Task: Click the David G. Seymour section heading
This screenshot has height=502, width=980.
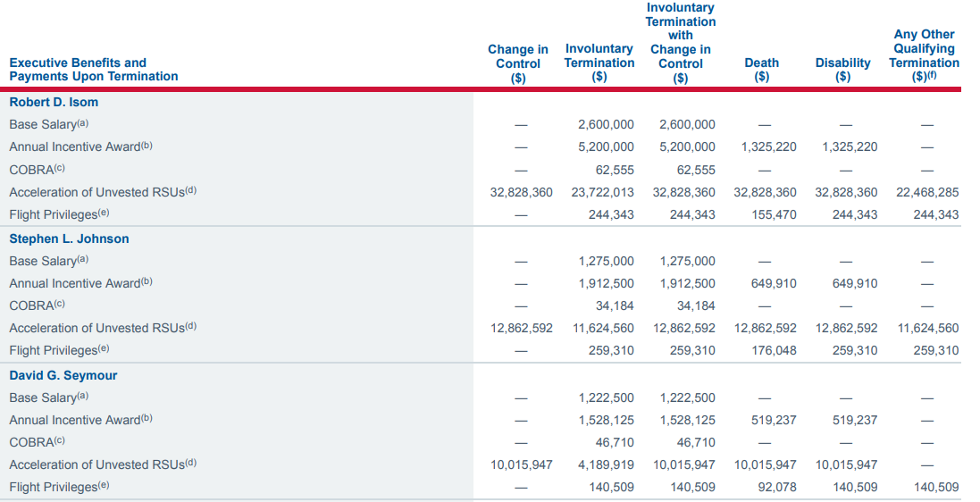Action: point(63,375)
